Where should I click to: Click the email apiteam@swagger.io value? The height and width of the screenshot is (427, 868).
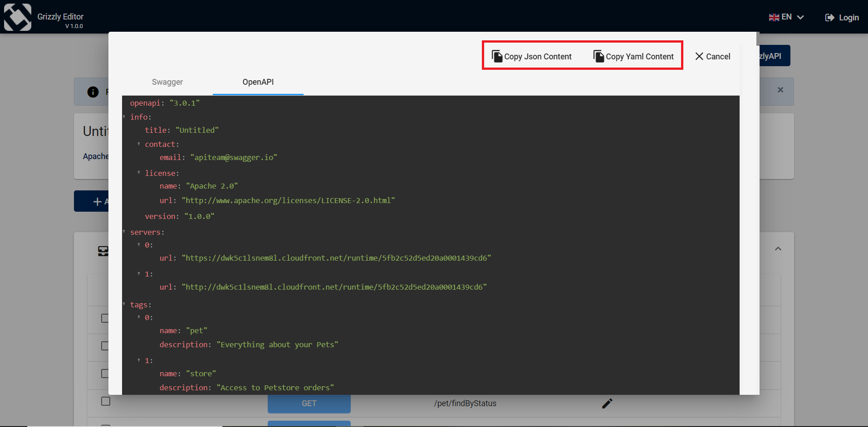pyautogui.click(x=234, y=157)
